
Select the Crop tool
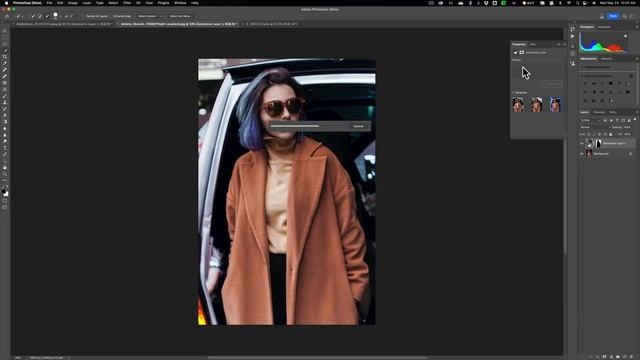pyautogui.click(x=5, y=57)
